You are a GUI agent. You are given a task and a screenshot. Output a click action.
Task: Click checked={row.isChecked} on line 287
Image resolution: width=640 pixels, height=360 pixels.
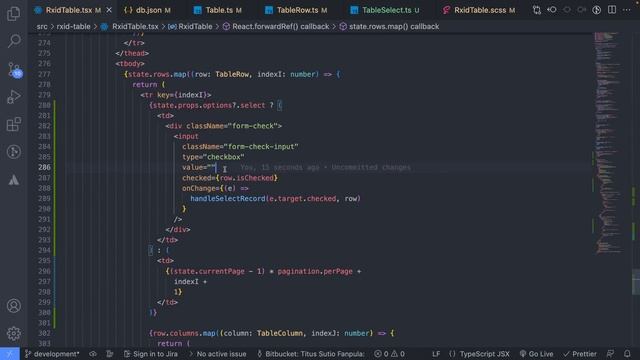[230, 178]
